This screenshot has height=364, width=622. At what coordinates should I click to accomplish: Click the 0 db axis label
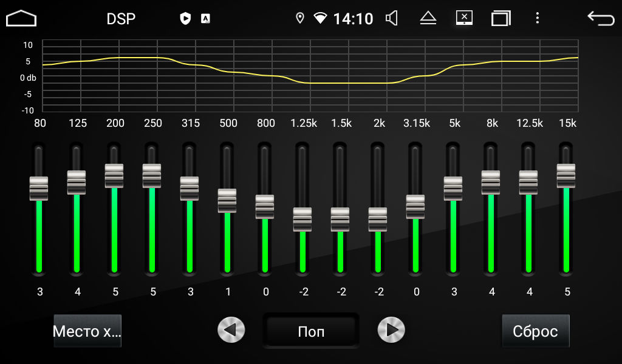tap(28, 78)
